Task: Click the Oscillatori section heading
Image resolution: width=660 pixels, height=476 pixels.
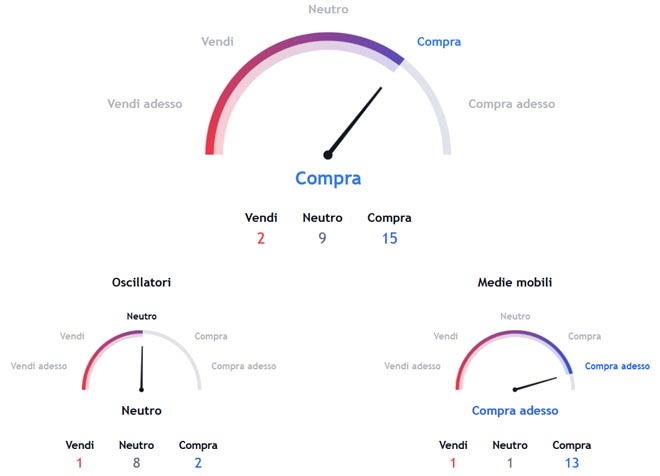Action: coord(141,283)
